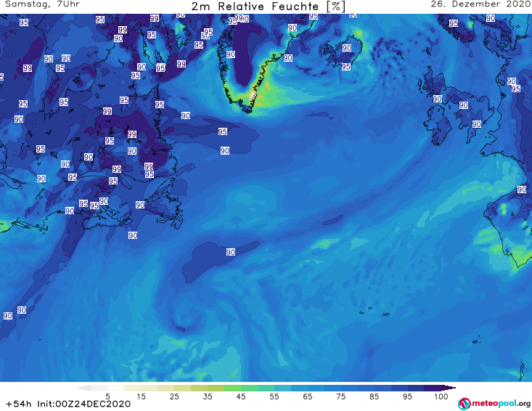Pick the olive-green swatch between 35 and 45
This screenshot has height=411, width=532.
pos(216,388)
